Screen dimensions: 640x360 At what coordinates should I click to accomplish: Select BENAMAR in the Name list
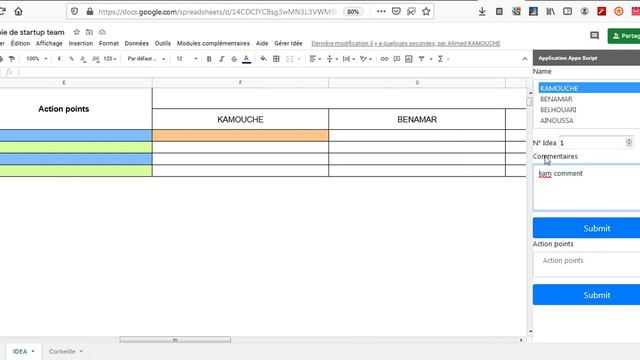click(x=556, y=99)
